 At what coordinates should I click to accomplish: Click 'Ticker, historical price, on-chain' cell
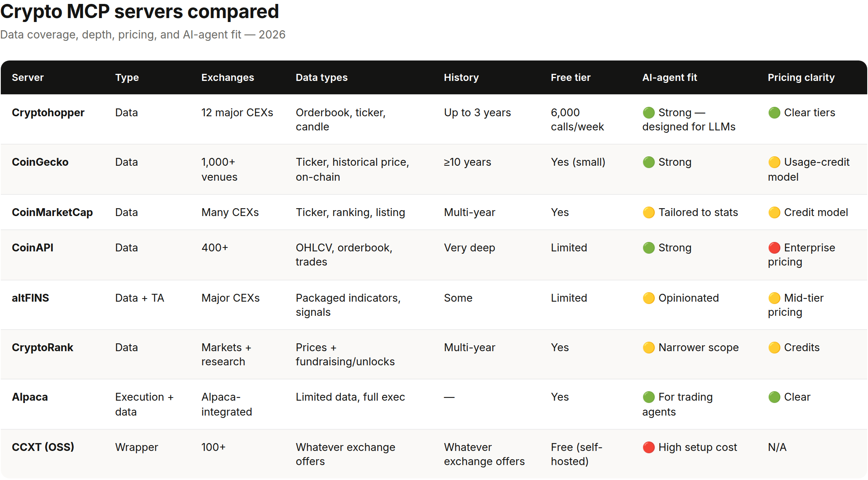(352, 169)
